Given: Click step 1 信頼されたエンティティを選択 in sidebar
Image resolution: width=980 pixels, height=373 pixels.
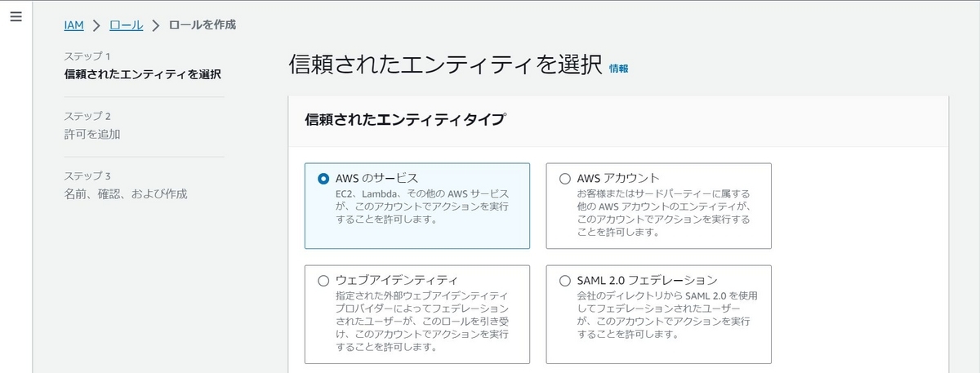Looking at the screenshot, I should (x=142, y=74).
